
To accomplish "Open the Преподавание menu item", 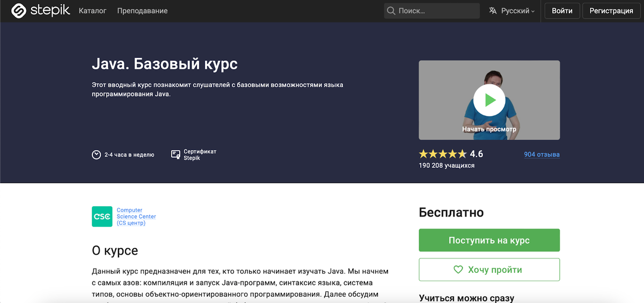I will [142, 11].
